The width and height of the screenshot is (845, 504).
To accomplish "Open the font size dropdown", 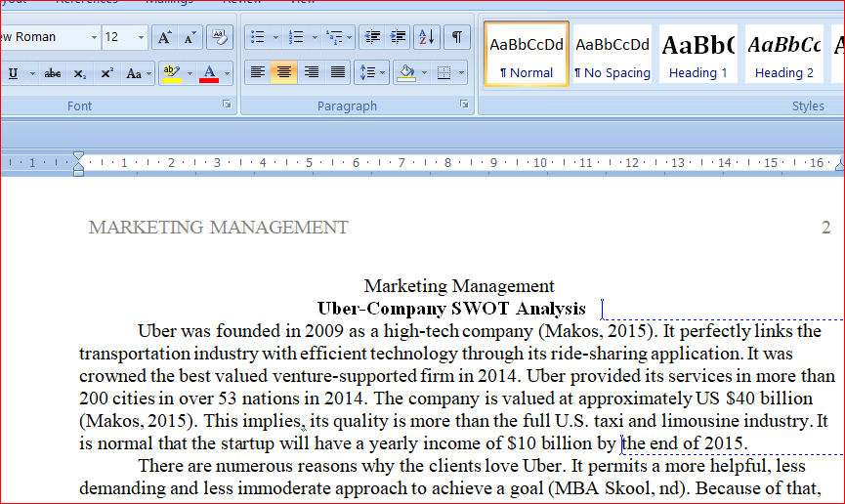I will click(x=142, y=37).
